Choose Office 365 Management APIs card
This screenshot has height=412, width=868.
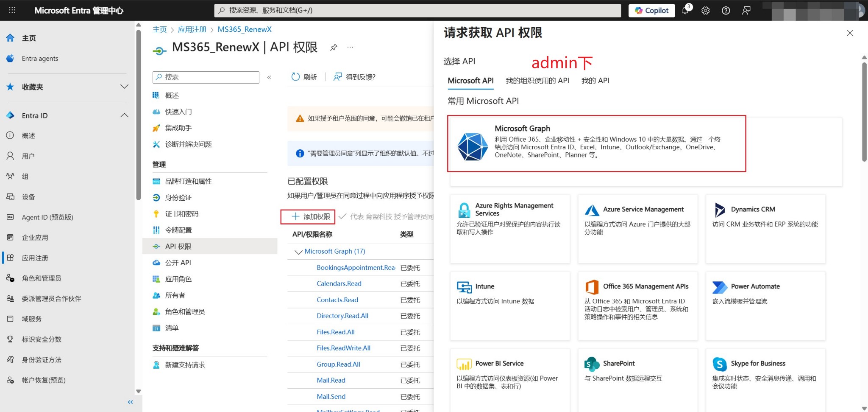638,306
